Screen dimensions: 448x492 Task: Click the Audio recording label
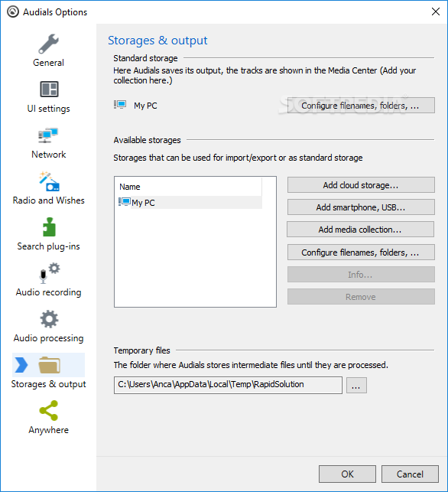(x=49, y=292)
